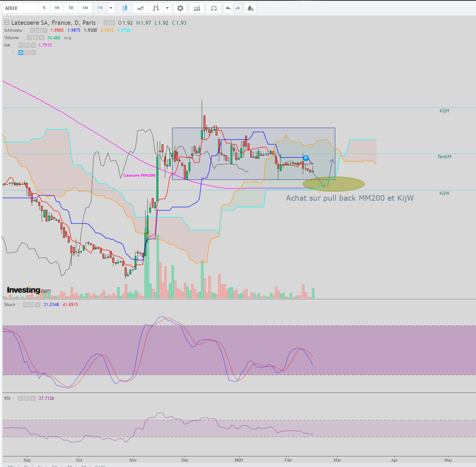This screenshot has height=467, width=476.
Task: Toggle visibility of the Ichimoku indicator
Action: point(32,30)
